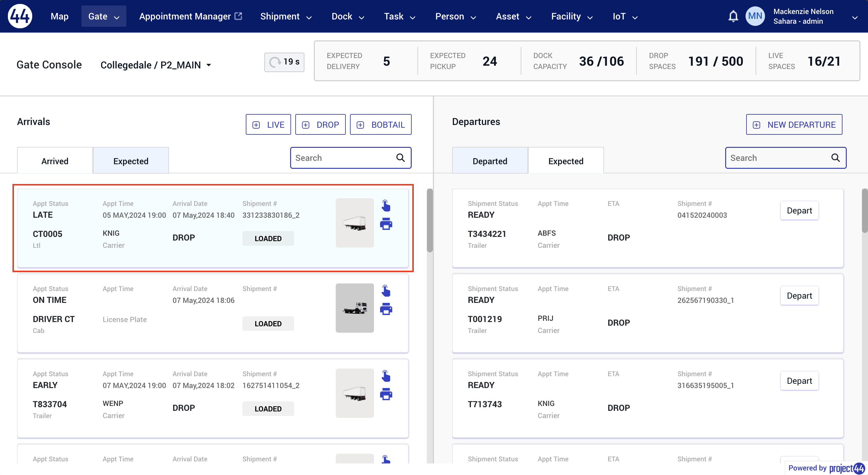Click the Arrivals list scrollbar
This screenshot has width=868, height=475.
[430, 221]
